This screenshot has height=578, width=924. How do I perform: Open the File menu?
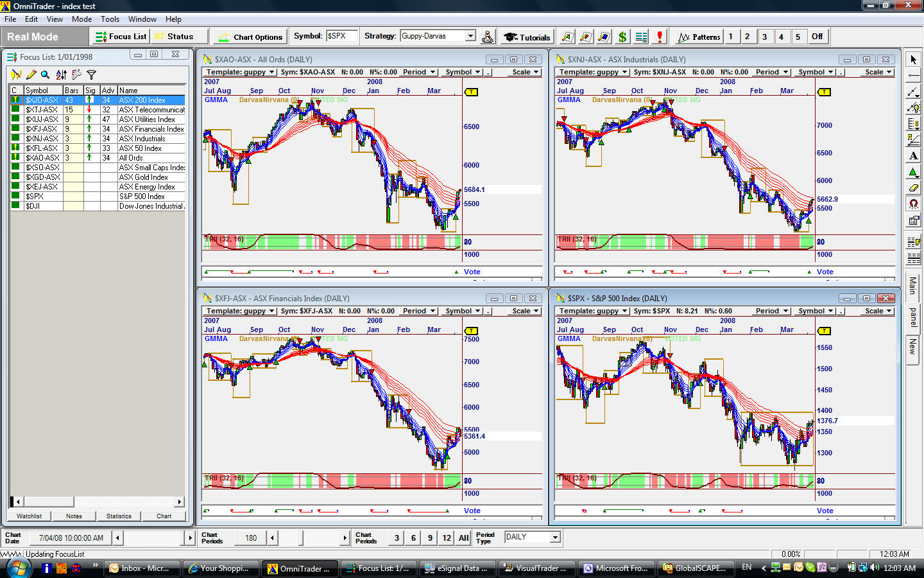pos(10,19)
